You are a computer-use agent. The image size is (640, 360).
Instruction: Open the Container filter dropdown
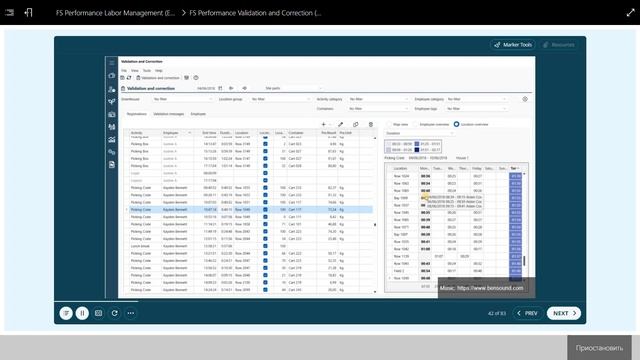[378, 109]
